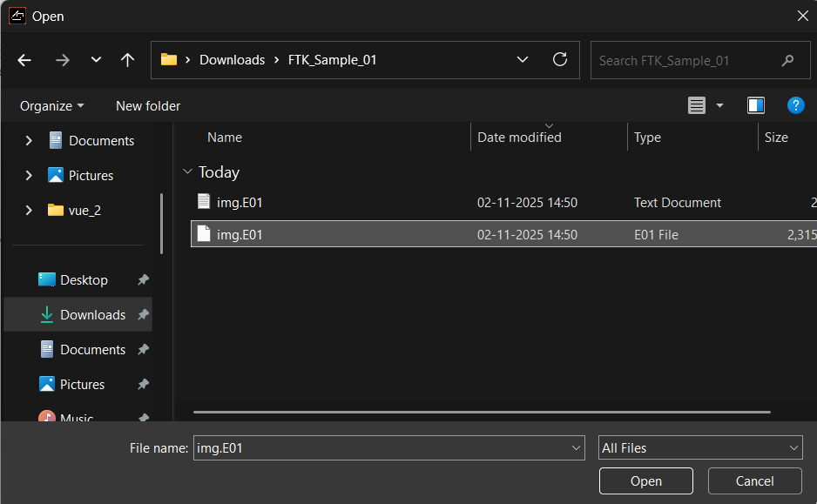Viewport: 817px width, 504px height.
Task: Expand the Documents tree node
Action: (29, 140)
